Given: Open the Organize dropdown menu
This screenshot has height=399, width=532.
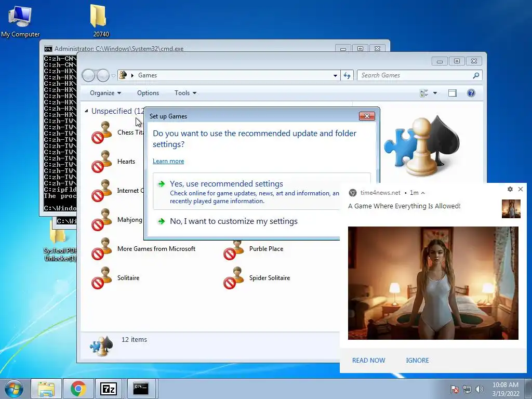Looking at the screenshot, I should [105, 93].
